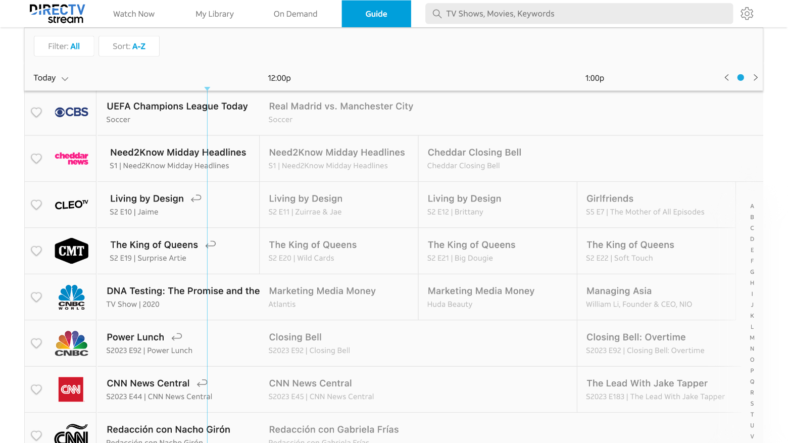
Task: Favorite the CLEO TV channel heart
Action: point(36,204)
